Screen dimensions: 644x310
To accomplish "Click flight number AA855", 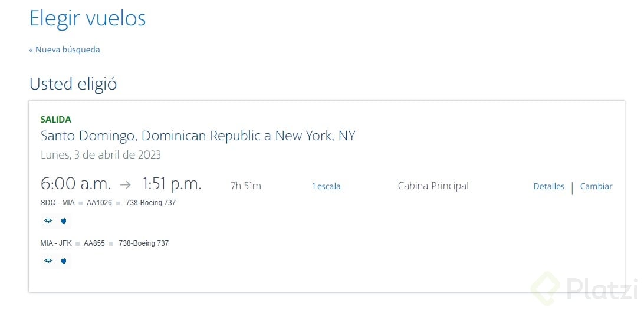I will pyautogui.click(x=94, y=243).
